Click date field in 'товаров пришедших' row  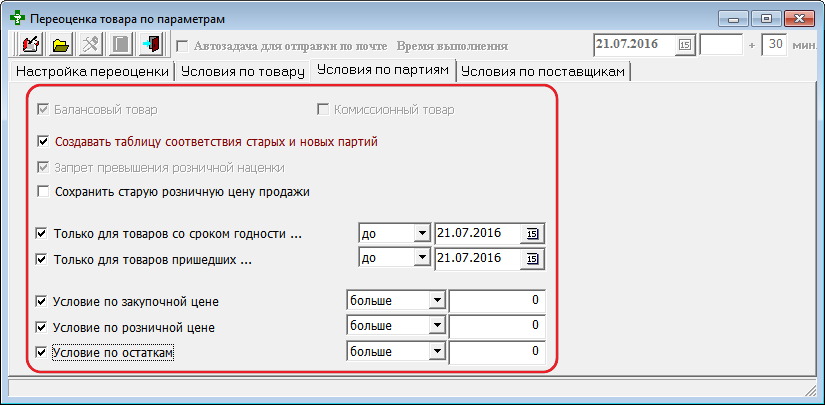(x=477, y=259)
